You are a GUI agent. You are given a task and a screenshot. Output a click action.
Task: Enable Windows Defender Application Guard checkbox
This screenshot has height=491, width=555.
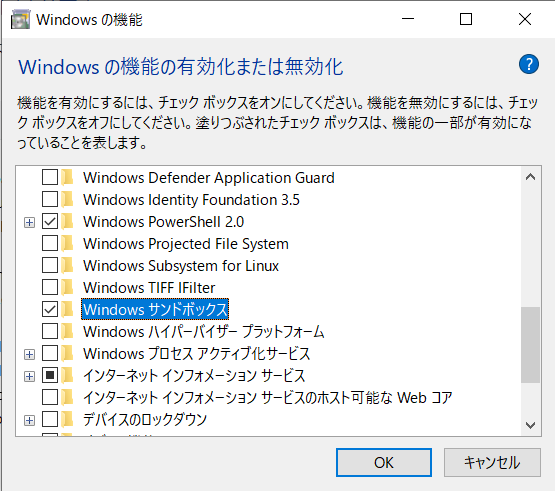pyautogui.click(x=50, y=177)
